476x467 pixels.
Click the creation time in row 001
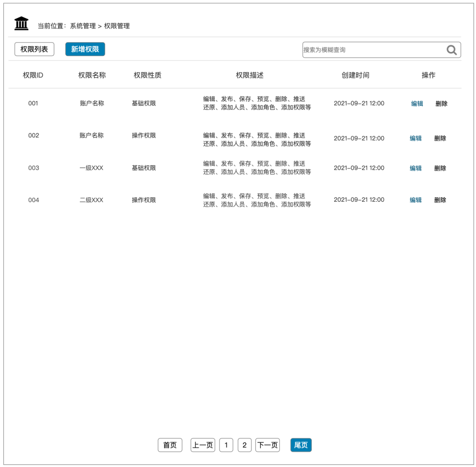tap(359, 104)
